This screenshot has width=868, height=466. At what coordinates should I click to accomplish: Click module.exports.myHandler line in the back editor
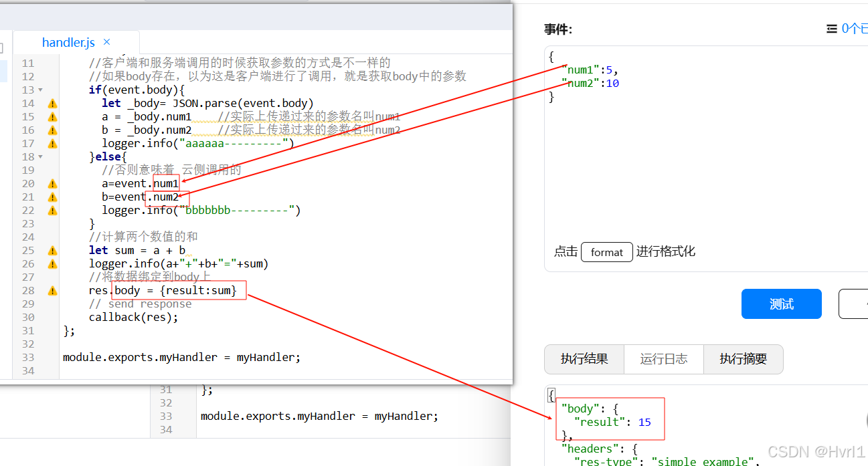(x=319, y=416)
